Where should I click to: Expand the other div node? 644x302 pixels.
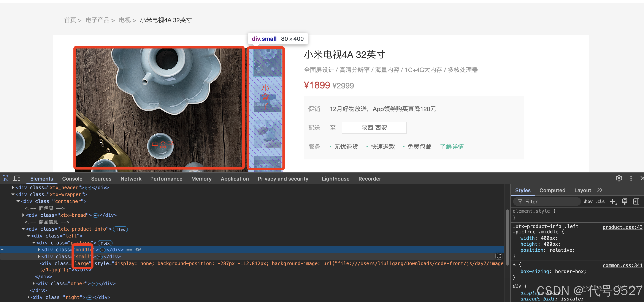point(33,283)
